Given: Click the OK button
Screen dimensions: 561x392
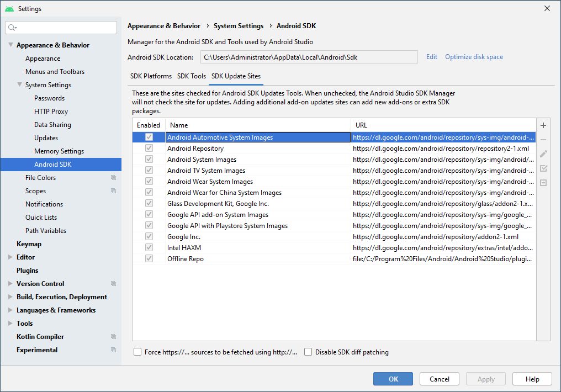Looking at the screenshot, I should 393,379.
